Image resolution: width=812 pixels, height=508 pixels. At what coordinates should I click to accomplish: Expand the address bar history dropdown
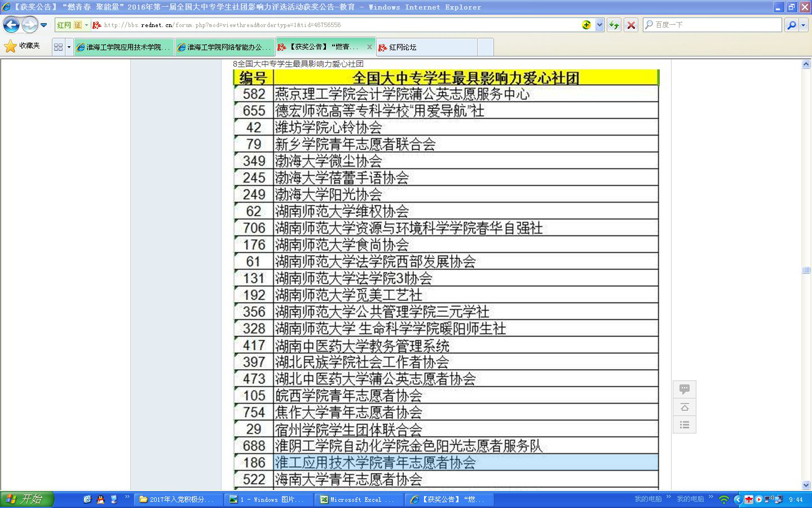[599, 25]
